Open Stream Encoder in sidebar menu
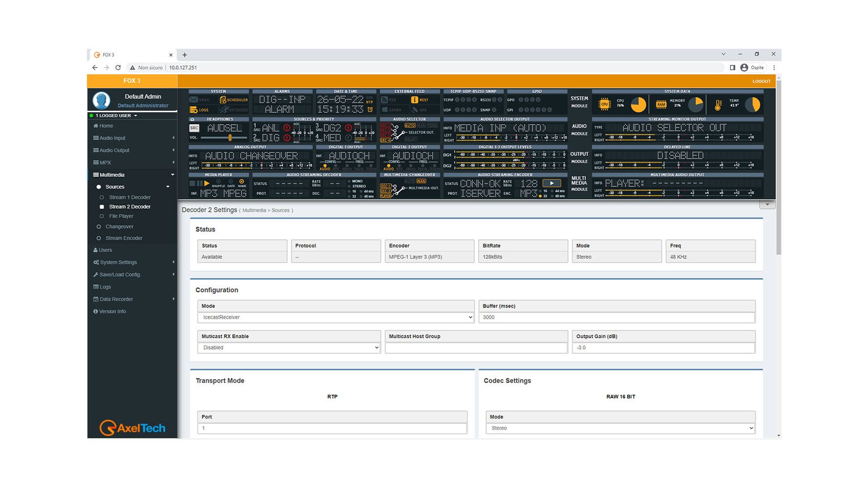 pos(124,238)
